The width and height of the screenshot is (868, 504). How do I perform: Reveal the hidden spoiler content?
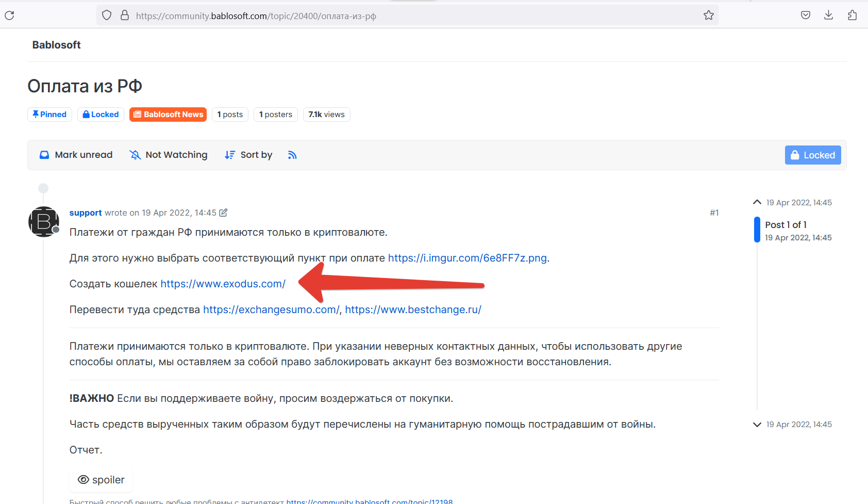[x=101, y=480]
